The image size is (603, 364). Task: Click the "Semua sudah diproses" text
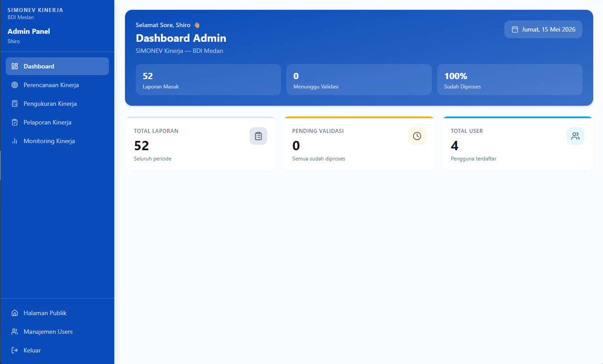click(x=319, y=159)
